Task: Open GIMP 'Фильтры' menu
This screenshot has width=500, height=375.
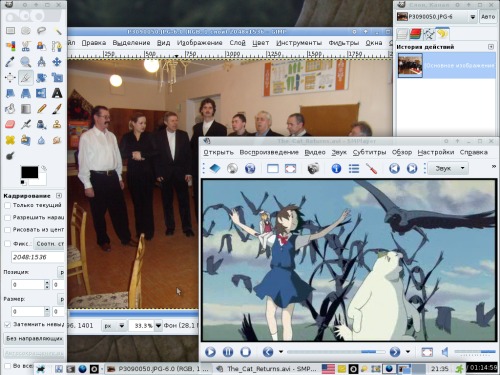Action: pos(343,43)
